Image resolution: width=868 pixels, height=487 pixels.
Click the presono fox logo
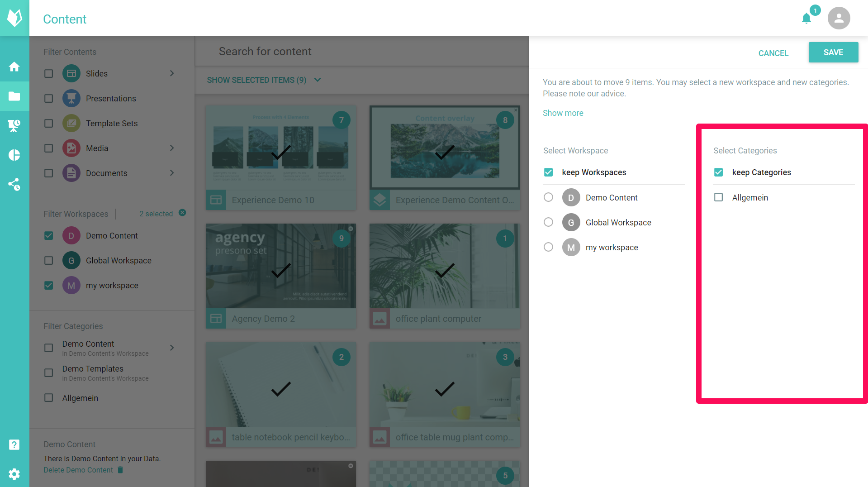pyautogui.click(x=14, y=18)
